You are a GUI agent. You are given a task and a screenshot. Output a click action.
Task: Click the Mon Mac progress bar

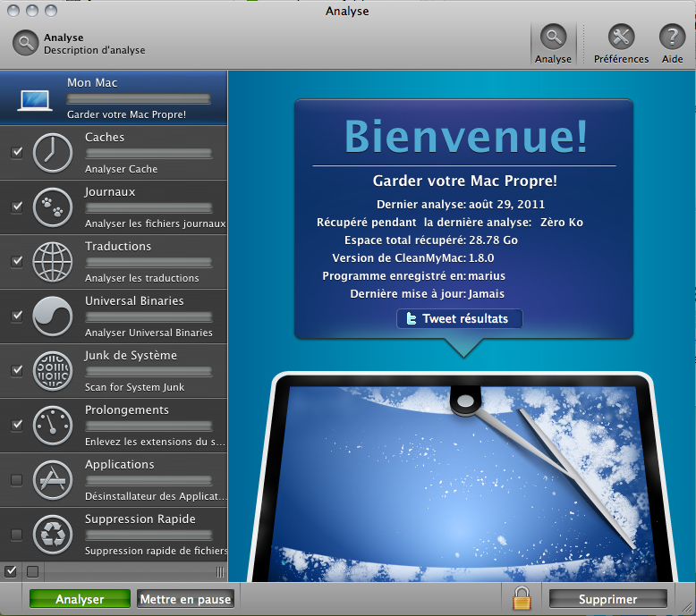click(139, 99)
